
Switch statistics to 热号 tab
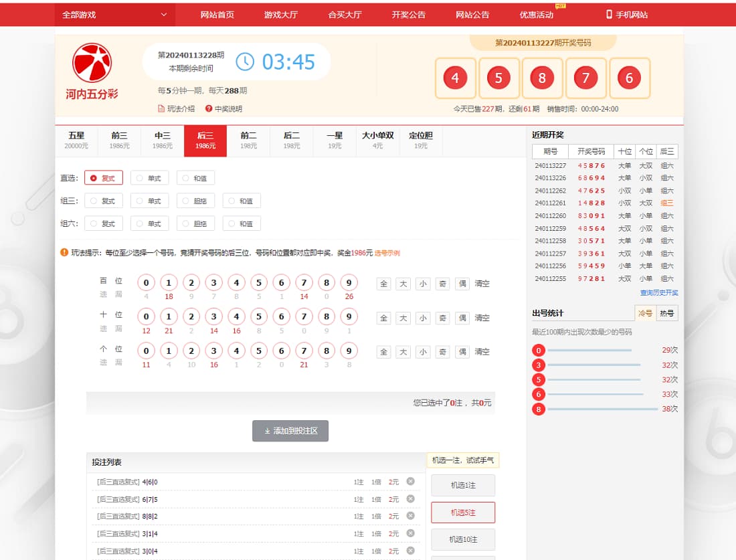[x=666, y=313]
